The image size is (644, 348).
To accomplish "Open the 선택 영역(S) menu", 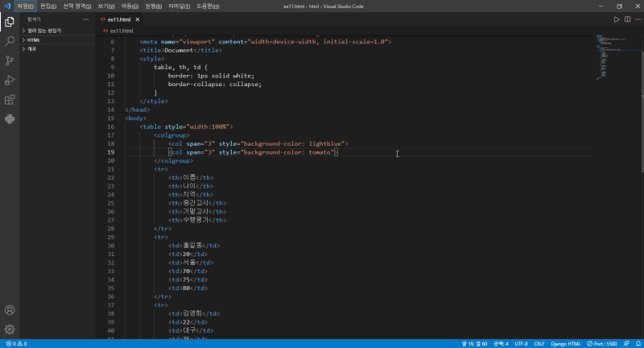I will tap(76, 6).
